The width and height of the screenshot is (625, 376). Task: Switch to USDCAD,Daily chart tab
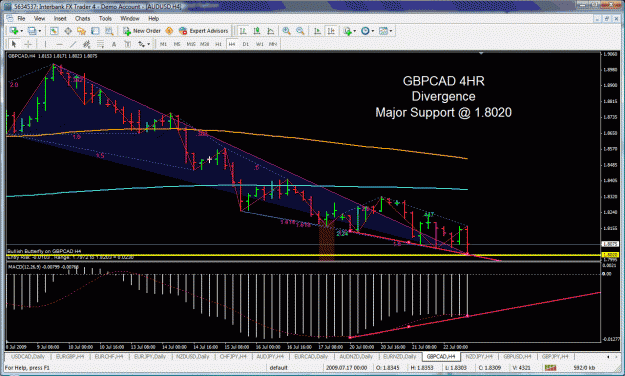(28, 356)
